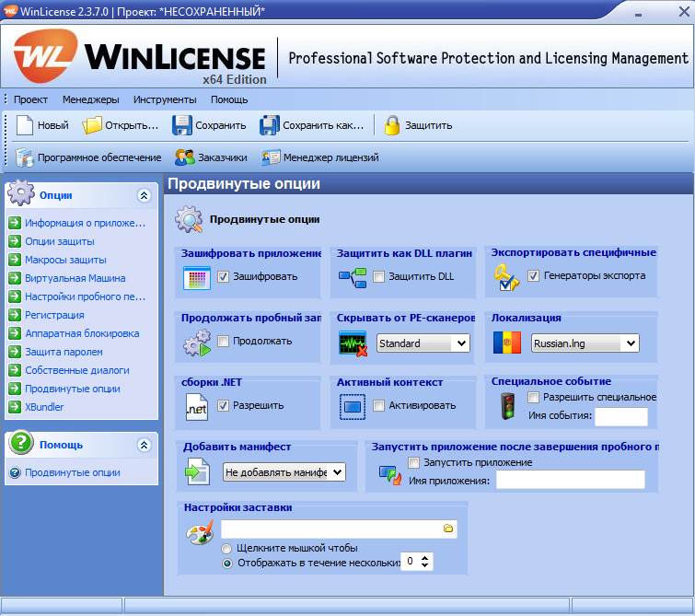
Task: Open Аппаратная блокировка section
Action: pyautogui.click(x=82, y=333)
